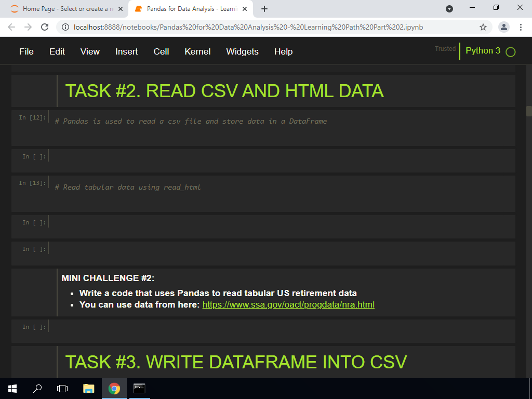This screenshot has width=532, height=399.
Task: Open the command prompt taskbar icon
Action: 139,389
